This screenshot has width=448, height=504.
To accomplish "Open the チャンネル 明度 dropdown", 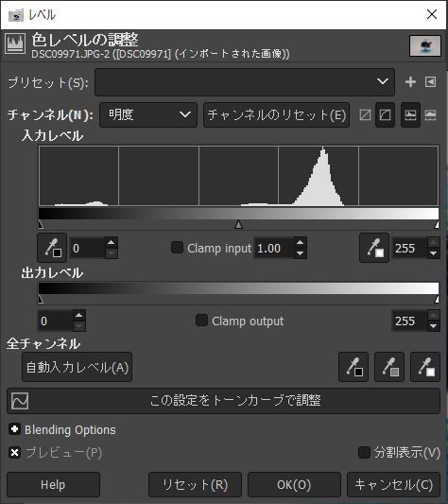I will click(x=148, y=114).
